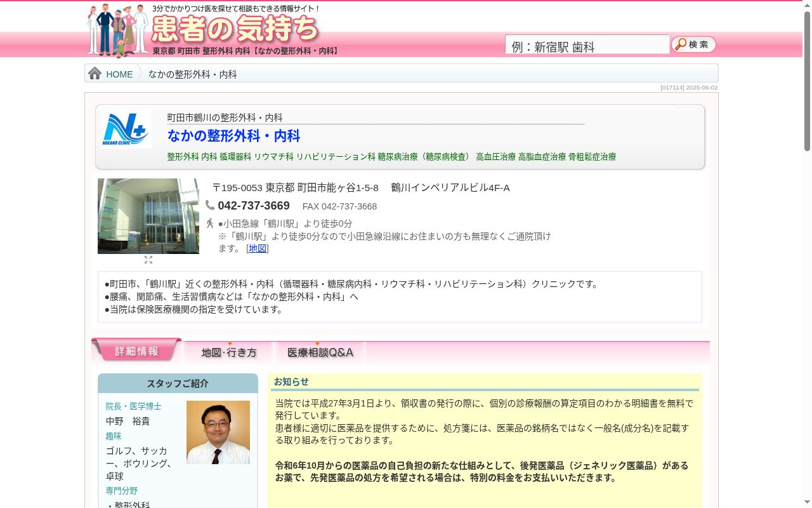Click the green specialties list starting 整形外科 内科

pos(391,156)
